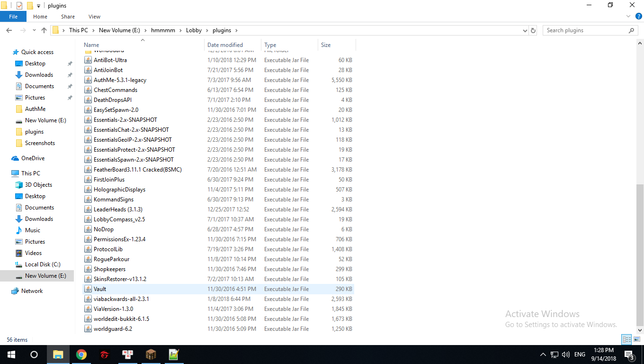Select the SkinsRestorer-v13.1.2 file name

point(120,279)
